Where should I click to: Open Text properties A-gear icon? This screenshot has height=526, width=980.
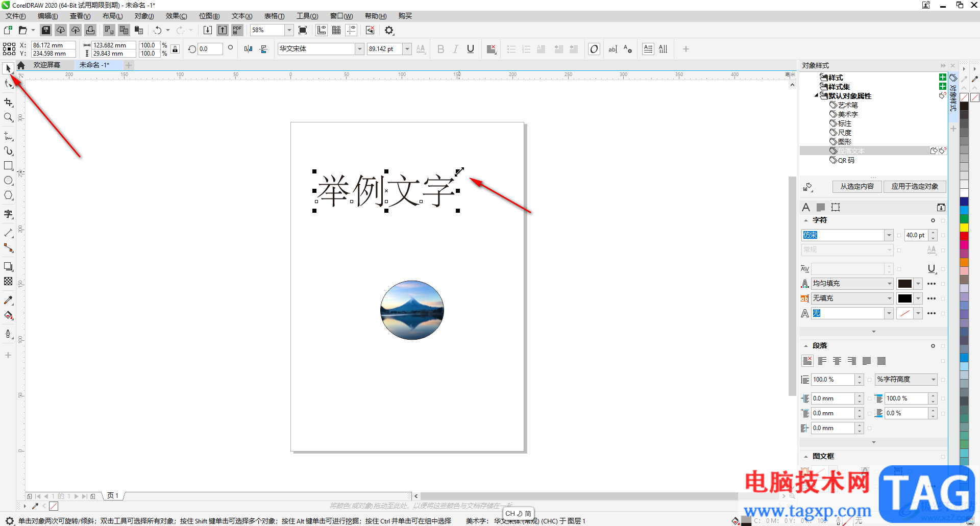[x=628, y=49]
